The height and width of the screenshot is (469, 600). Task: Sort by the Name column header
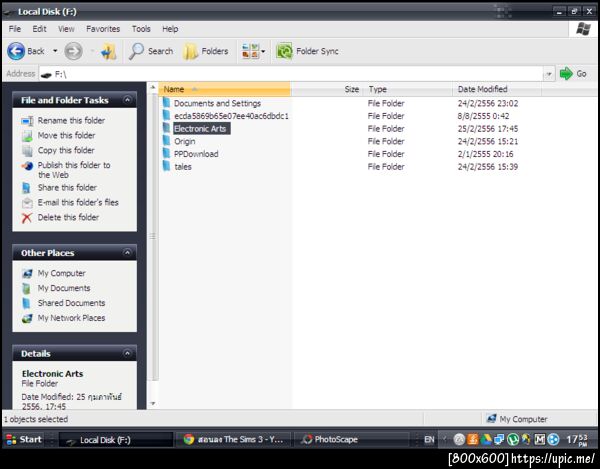point(225,89)
